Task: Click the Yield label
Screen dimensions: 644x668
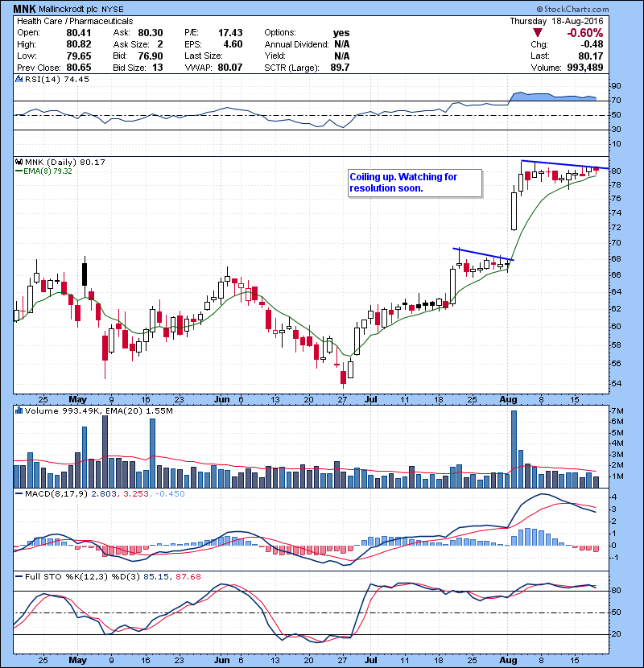Action: click(275, 56)
